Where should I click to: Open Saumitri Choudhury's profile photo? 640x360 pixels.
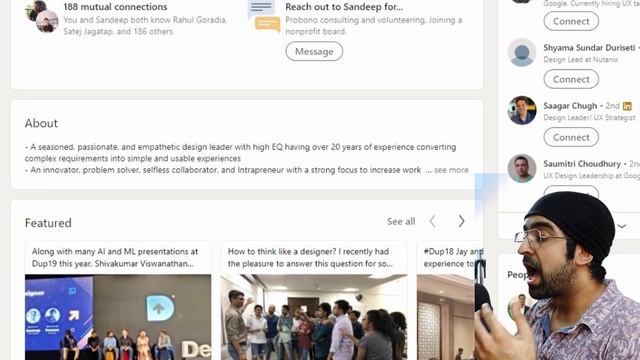522,168
